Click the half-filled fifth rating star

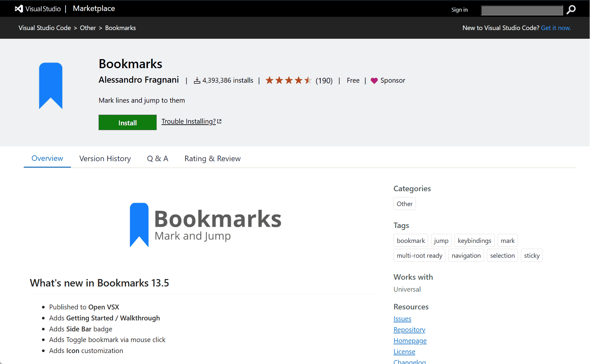pos(308,80)
